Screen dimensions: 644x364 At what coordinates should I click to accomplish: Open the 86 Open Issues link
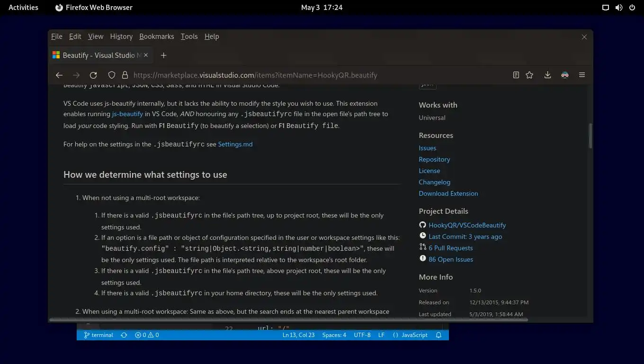coord(451,259)
